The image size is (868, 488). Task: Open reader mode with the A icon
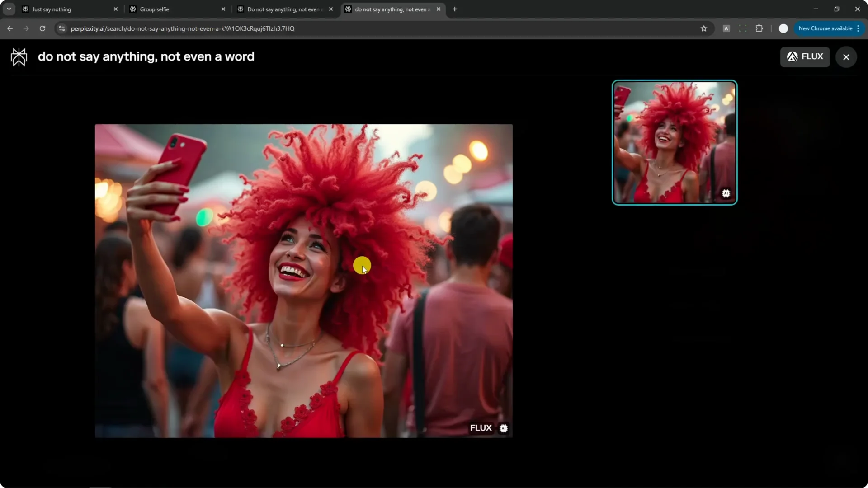tap(726, 28)
